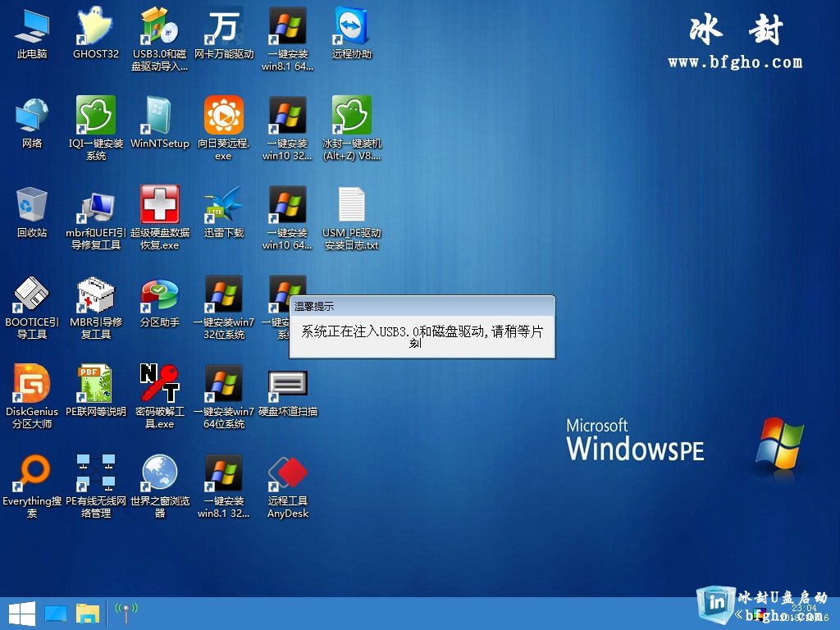Open DiskGenius分区大师 shortcut
Image resolution: width=840 pixels, height=630 pixels.
pyautogui.click(x=32, y=396)
